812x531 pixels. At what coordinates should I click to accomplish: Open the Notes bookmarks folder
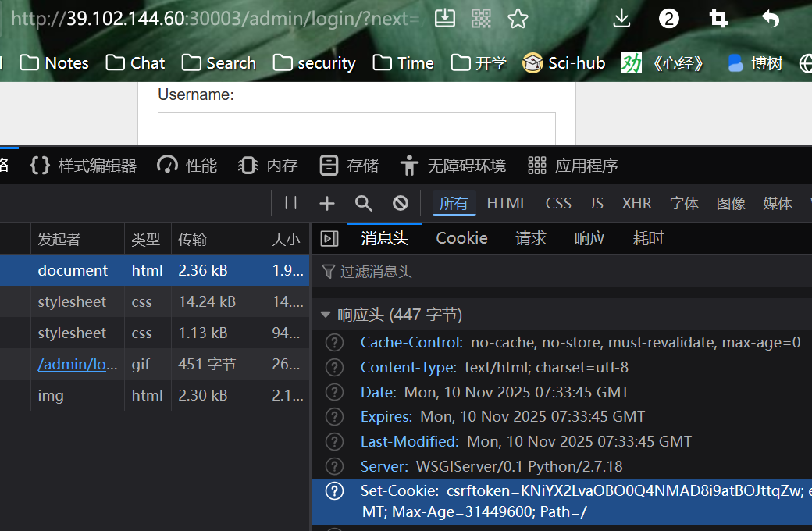point(55,63)
